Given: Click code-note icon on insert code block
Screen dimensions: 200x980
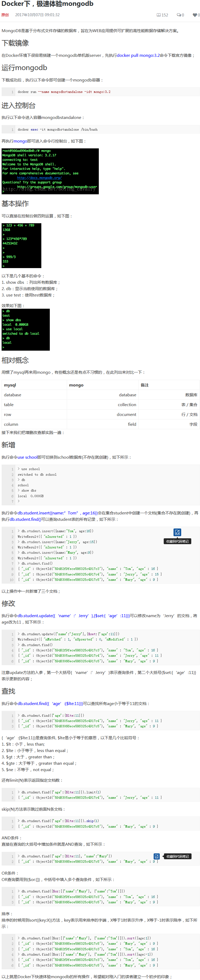Looking at the screenshot, I should 177,532.
